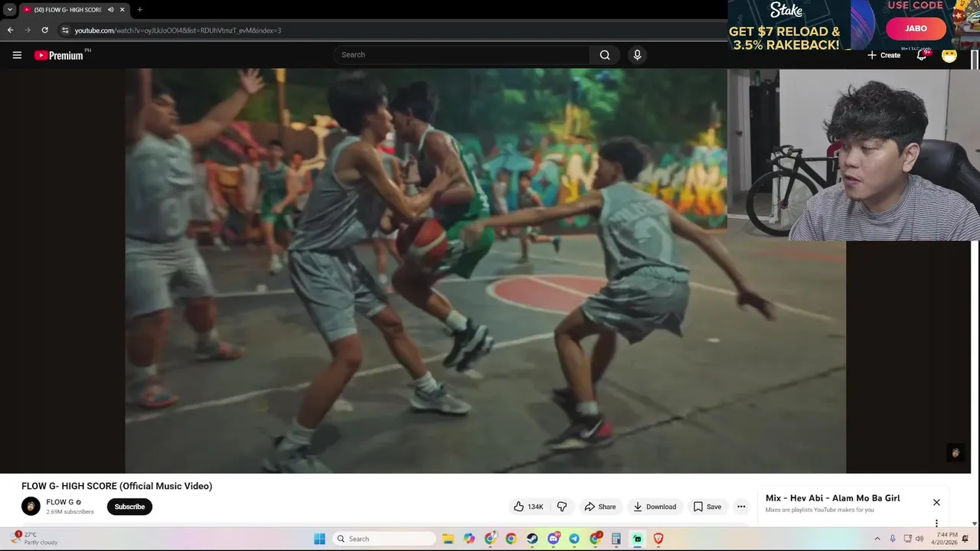Show hidden system tray icons chevron
The image size is (980, 551).
tap(877, 539)
